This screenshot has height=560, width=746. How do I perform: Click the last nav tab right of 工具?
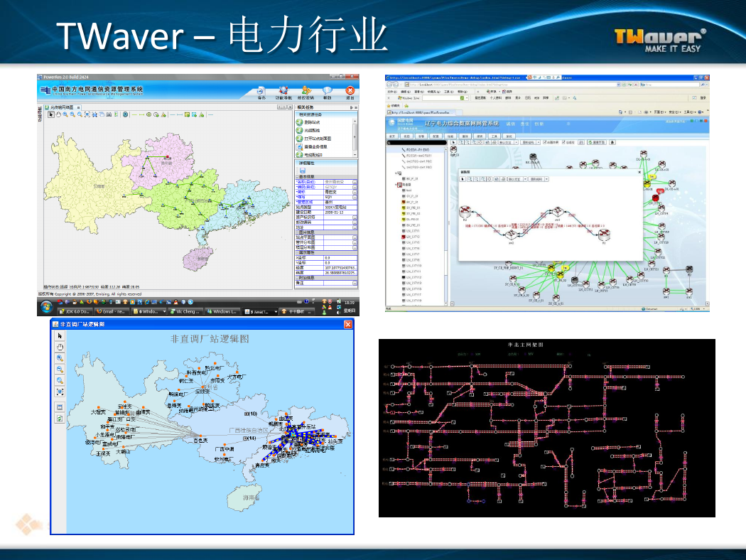tap(509, 136)
